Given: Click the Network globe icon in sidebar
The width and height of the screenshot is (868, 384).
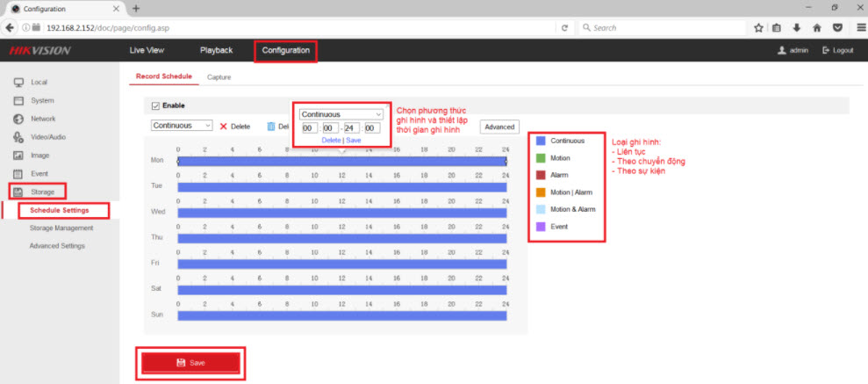Looking at the screenshot, I should click(18, 119).
